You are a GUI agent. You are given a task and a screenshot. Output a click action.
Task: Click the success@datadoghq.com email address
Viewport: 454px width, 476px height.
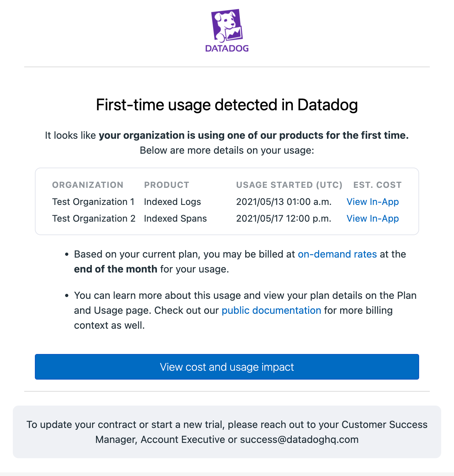(x=299, y=439)
